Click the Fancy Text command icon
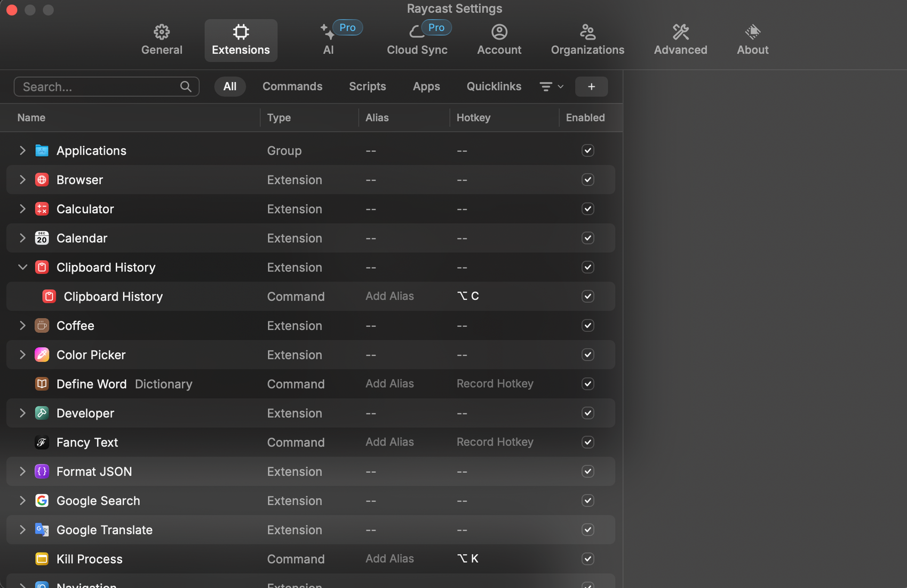This screenshot has height=588, width=907. point(42,442)
